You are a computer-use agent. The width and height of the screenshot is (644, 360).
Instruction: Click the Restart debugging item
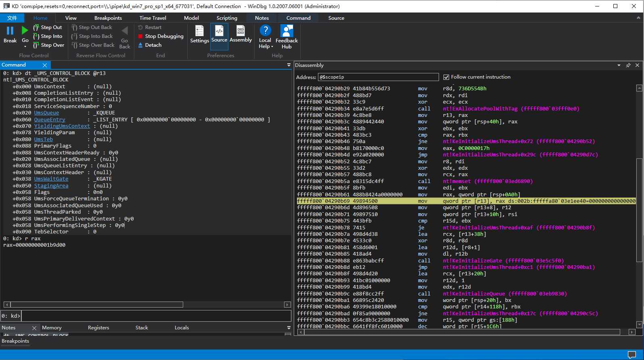150,27
